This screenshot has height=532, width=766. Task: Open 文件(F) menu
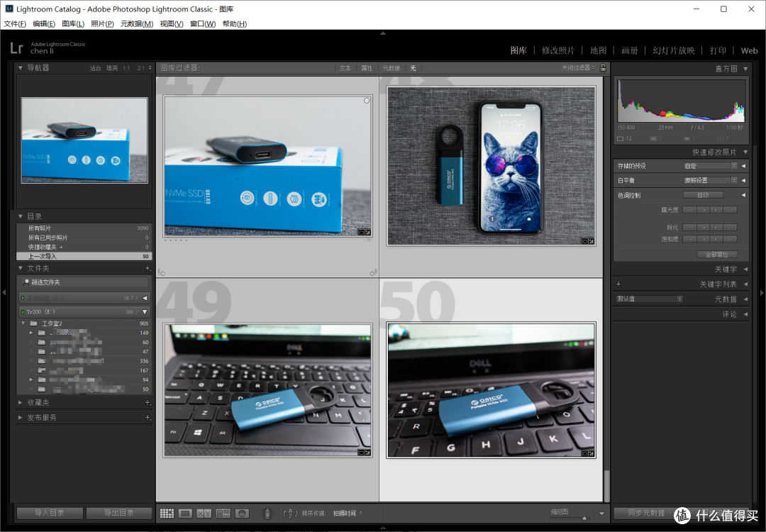[x=15, y=24]
